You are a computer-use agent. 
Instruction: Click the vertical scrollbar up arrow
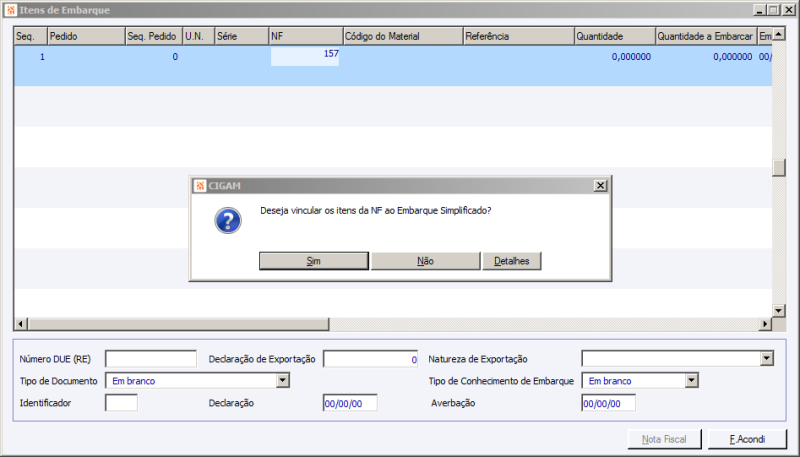(779, 34)
